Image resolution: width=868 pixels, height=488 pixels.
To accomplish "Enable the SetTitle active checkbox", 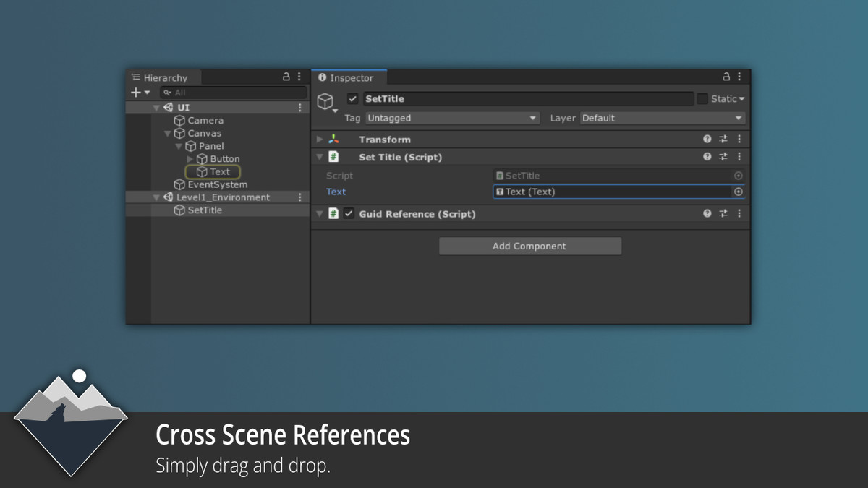I will point(352,99).
